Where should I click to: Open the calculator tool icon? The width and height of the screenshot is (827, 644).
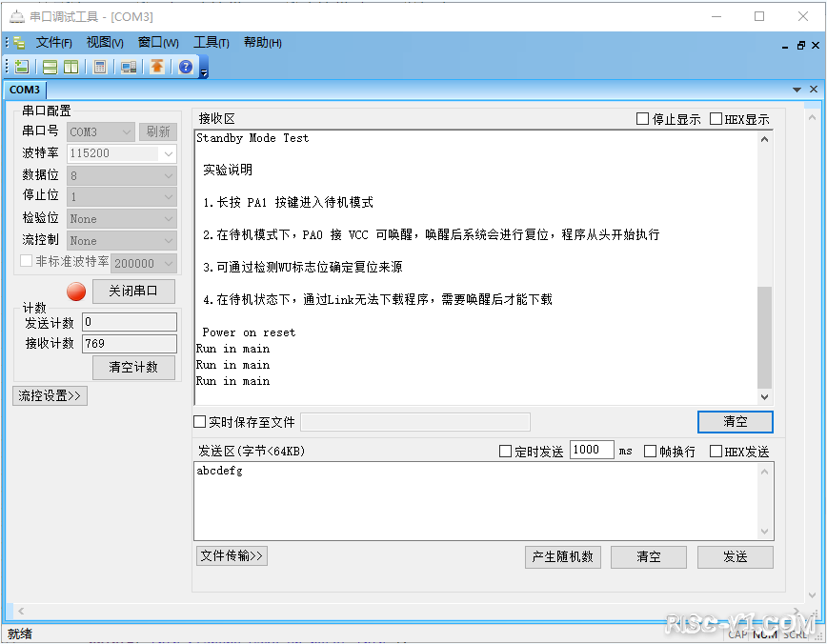100,67
